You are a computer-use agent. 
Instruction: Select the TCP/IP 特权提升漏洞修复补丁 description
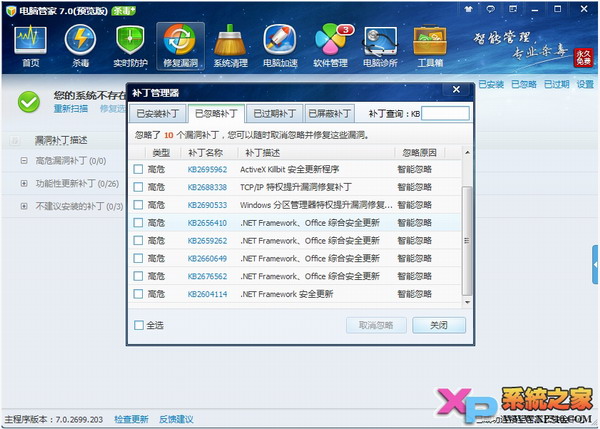point(296,187)
